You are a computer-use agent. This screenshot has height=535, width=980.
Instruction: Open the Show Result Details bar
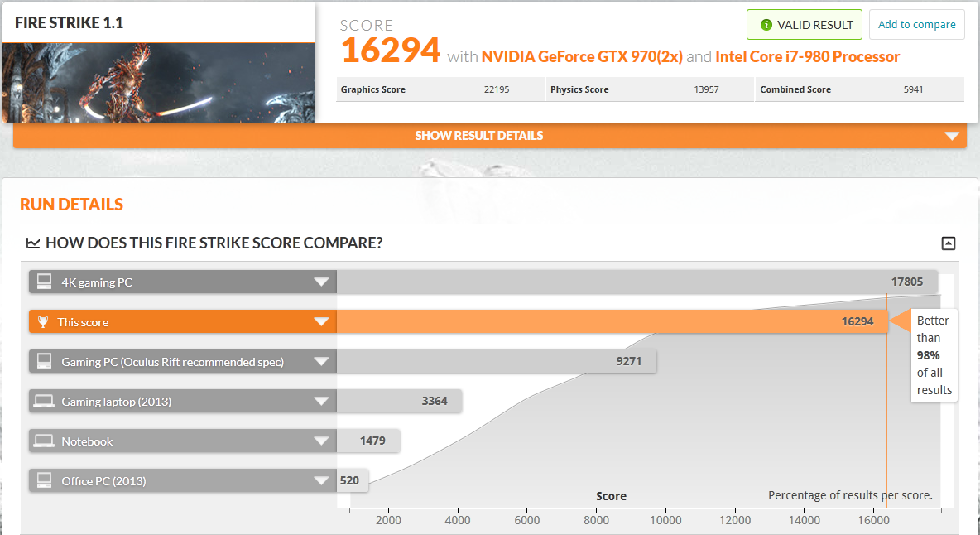490,136
